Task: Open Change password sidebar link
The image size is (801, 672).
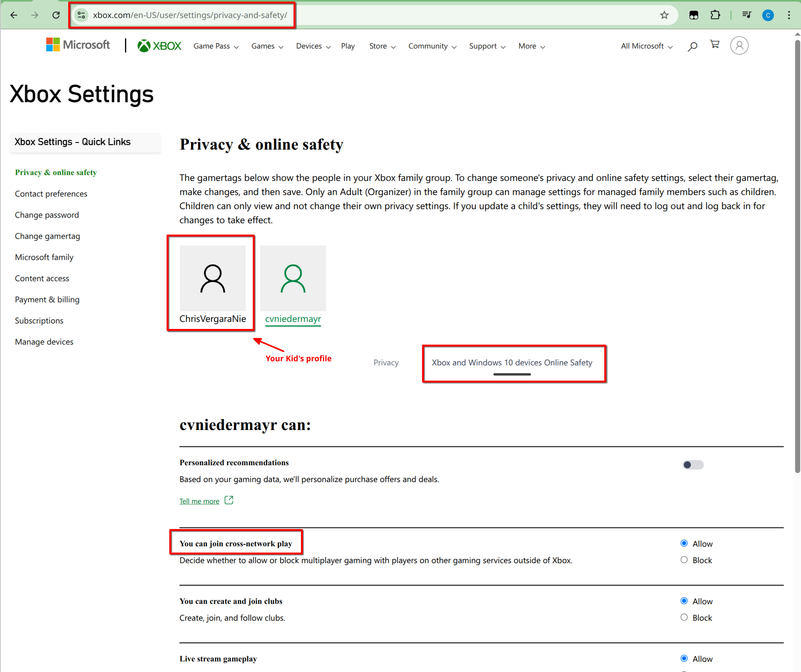Action: point(47,215)
